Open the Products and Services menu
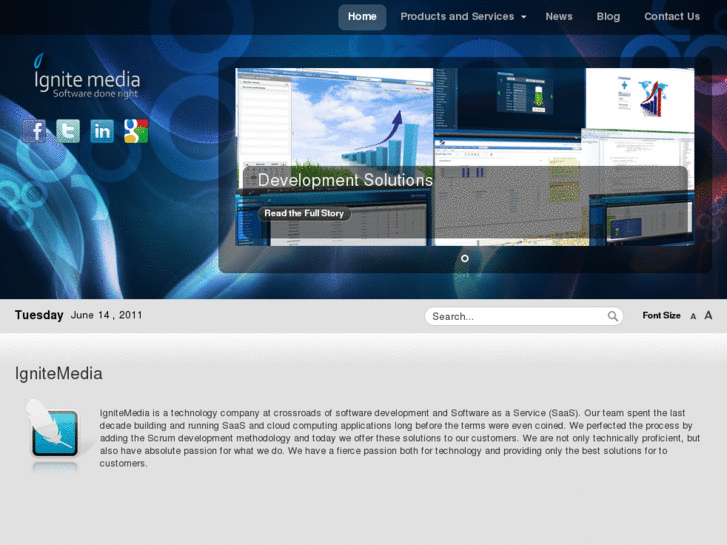Viewport: 727px width, 545px height. pyautogui.click(x=457, y=17)
